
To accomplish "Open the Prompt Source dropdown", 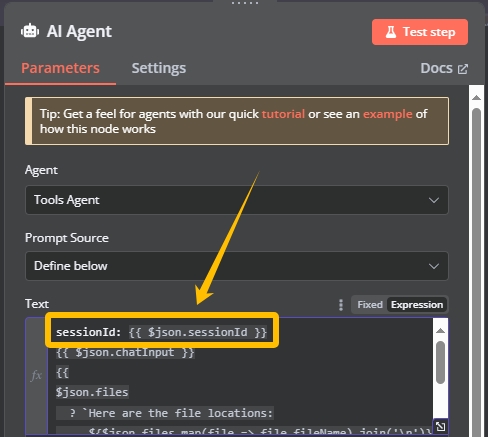I will pyautogui.click(x=237, y=266).
